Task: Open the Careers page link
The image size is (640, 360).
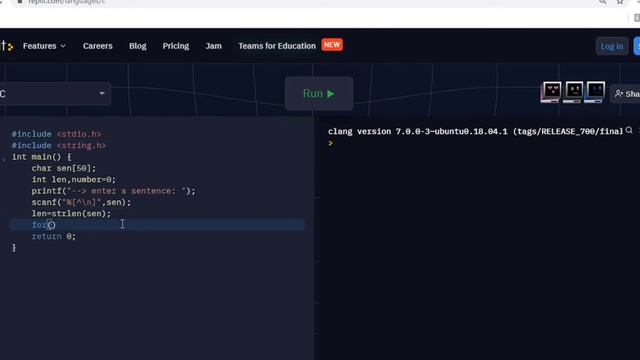Action: pos(98,46)
